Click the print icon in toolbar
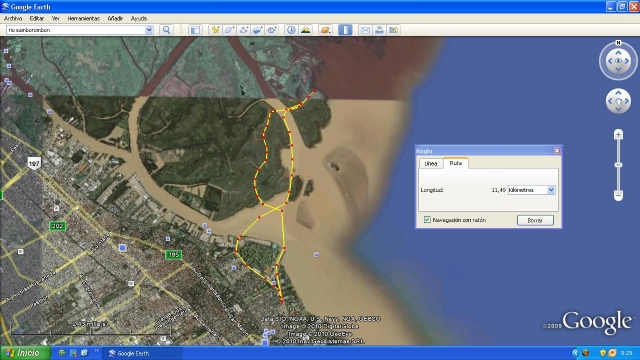Viewport: 640px width, 360px height. [x=379, y=30]
